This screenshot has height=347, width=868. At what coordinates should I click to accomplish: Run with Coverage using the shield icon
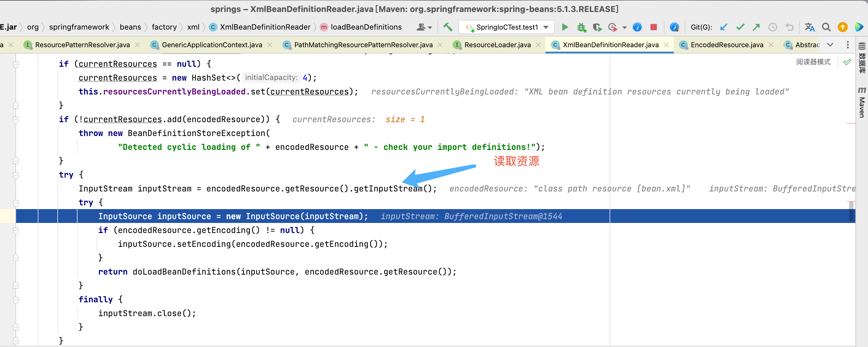pos(598,27)
